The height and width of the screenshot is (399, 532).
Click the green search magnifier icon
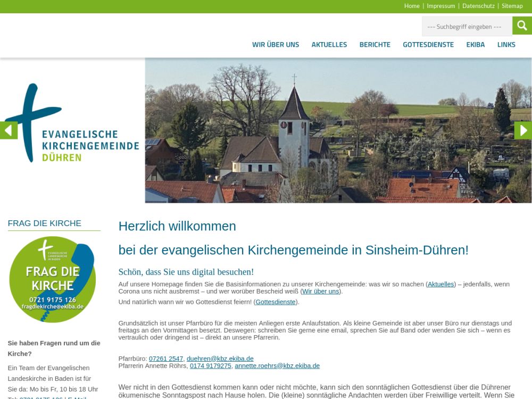(x=522, y=26)
